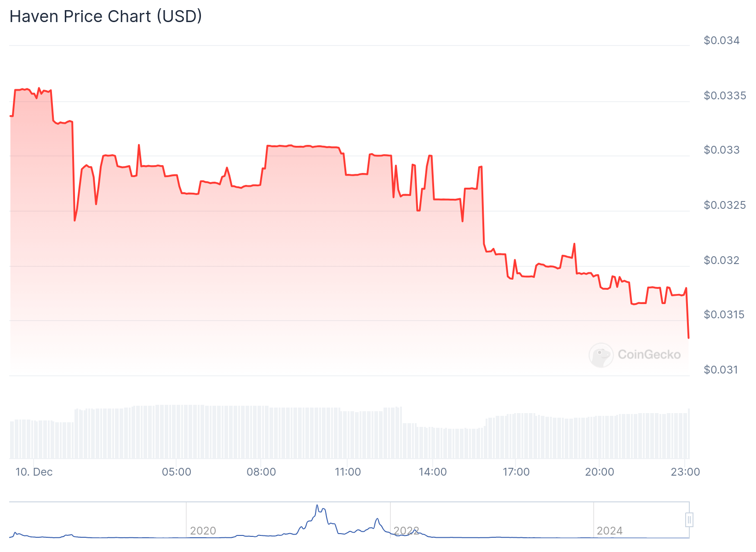Click the 14:00 time axis label
This screenshot has height=552, width=756.
433,472
